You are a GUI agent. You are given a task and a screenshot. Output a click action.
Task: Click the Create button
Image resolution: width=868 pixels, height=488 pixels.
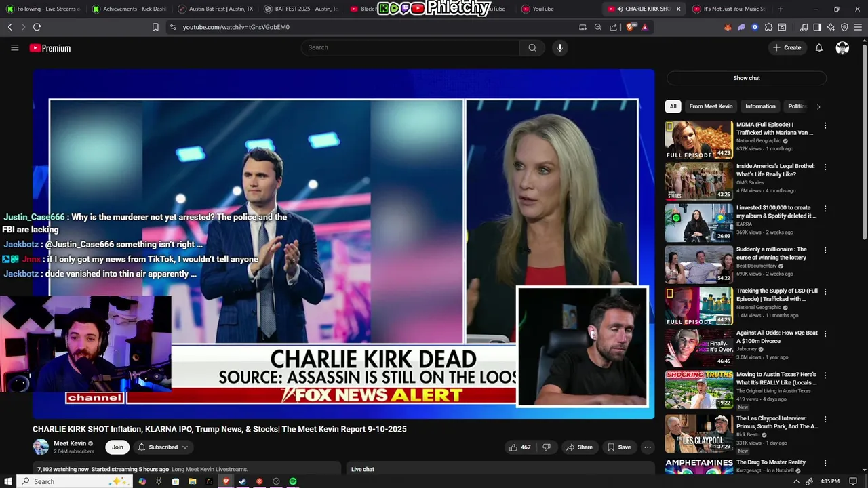787,47
